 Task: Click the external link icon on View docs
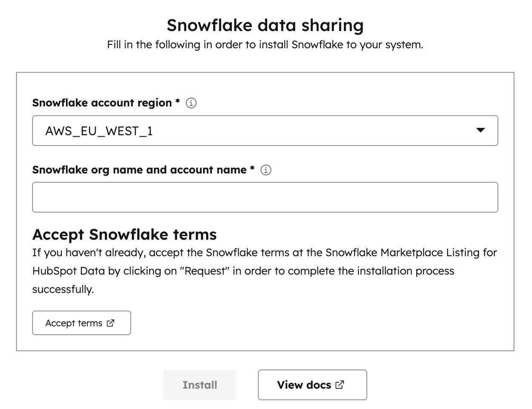(339, 385)
